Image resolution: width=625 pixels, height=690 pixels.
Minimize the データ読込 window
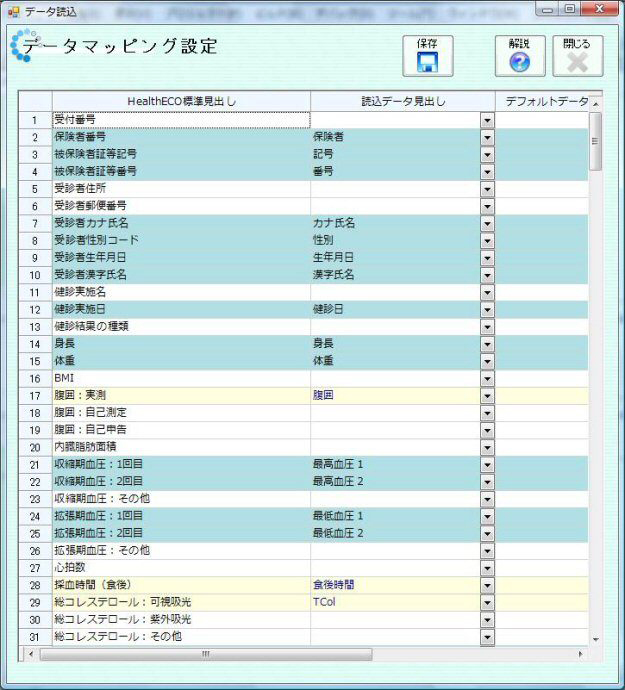click(548, 9)
